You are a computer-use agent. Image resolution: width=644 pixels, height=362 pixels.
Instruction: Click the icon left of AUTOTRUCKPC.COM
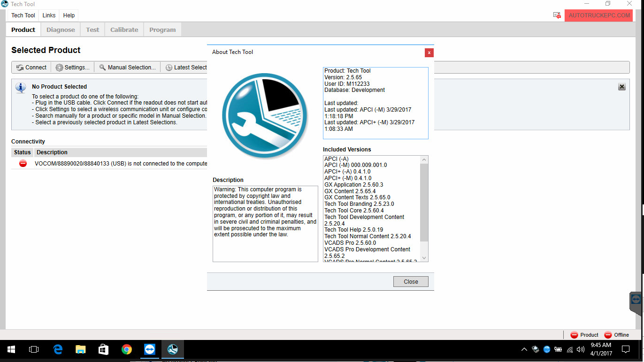point(557,15)
